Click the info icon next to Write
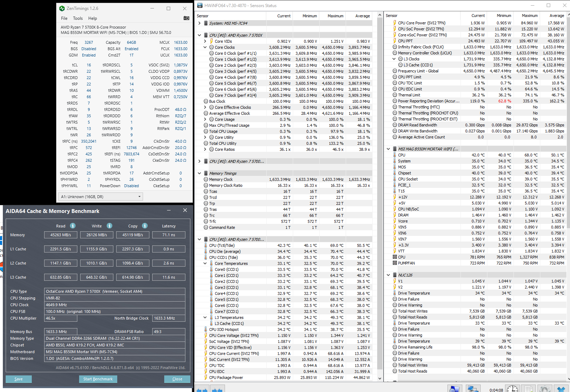The height and width of the screenshot is (392, 570). click(109, 226)
